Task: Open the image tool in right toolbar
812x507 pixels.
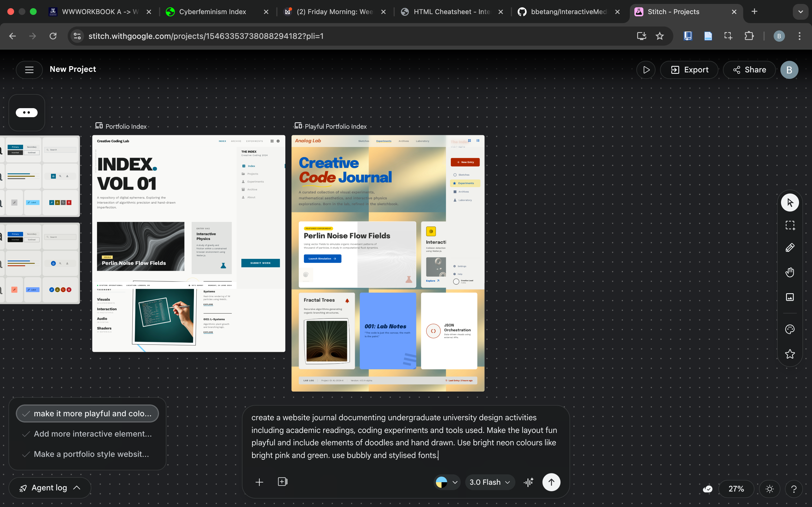Action: click(x=789, y=297)
